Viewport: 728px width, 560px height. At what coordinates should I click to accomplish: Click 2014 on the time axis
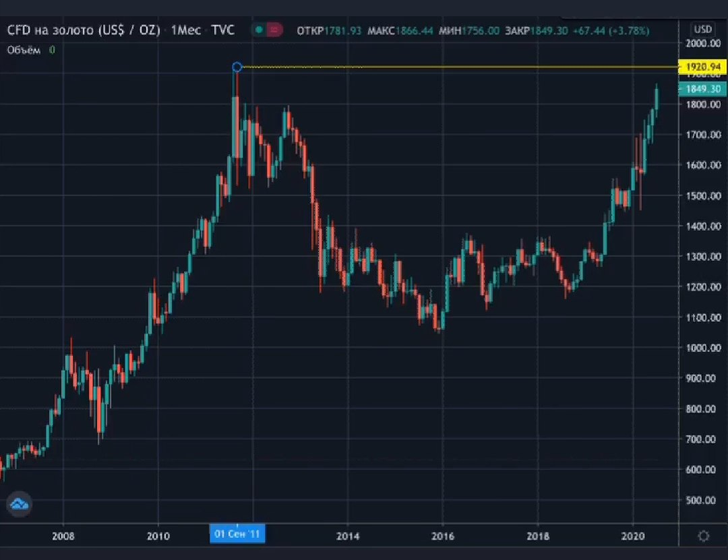tap(348, 536)
